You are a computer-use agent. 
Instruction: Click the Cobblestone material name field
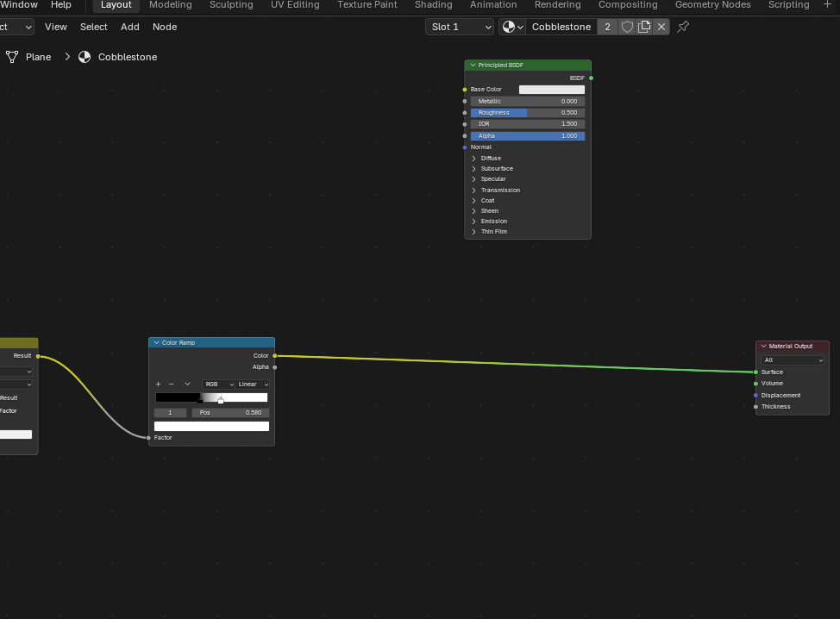[561, 27]
